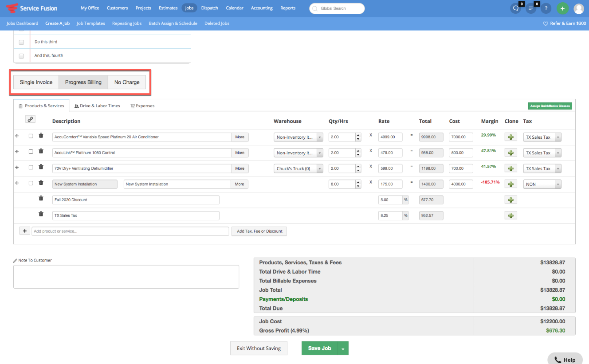Open the help question mark icon
Viewport: 589px width, 364px height.
pos(546,8)
